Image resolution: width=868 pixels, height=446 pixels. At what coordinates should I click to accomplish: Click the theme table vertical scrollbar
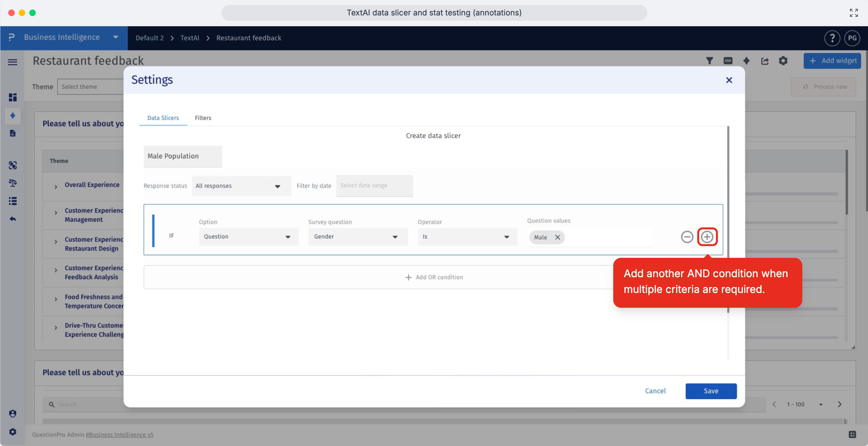[x=847, y=182]
